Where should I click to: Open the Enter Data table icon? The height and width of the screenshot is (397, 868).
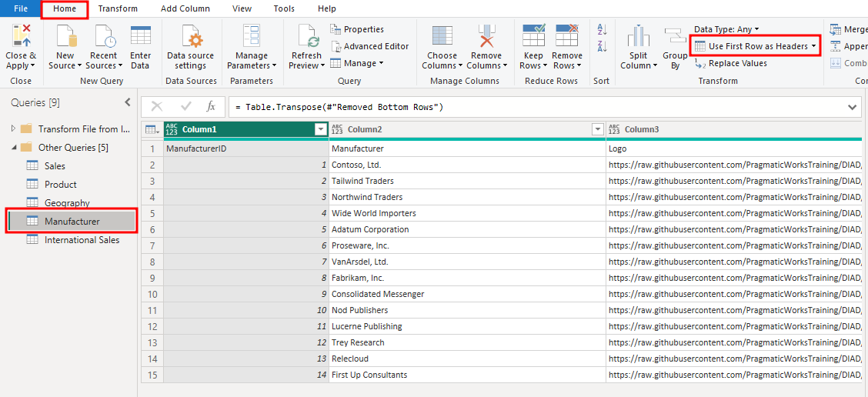(x=140, y=37)
